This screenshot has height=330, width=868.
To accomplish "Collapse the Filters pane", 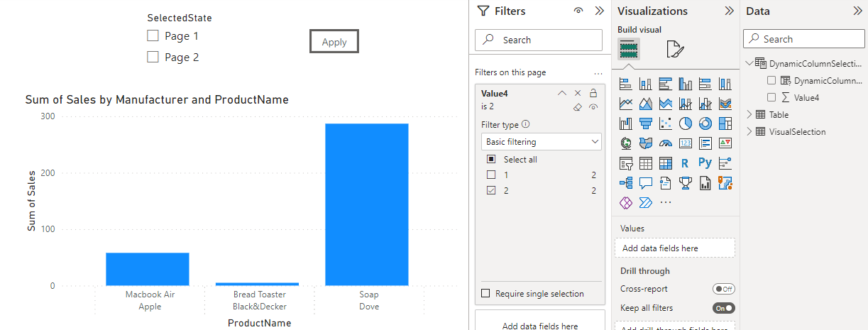I will [x=599, y=11].
